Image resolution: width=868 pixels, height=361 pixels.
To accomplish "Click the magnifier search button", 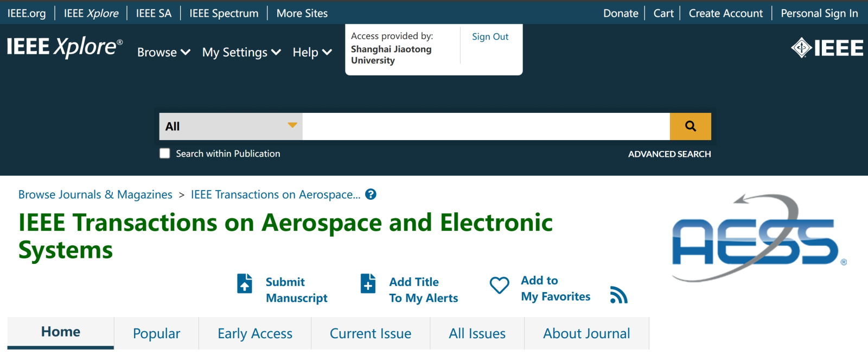I will pos(690,126).
